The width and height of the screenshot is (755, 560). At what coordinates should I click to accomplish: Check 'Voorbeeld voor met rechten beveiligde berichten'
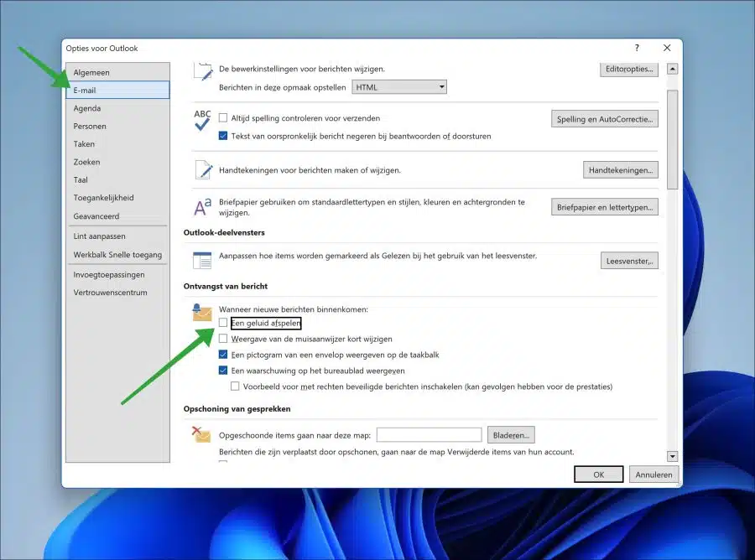pyautogui.click(x=235, y=386)
